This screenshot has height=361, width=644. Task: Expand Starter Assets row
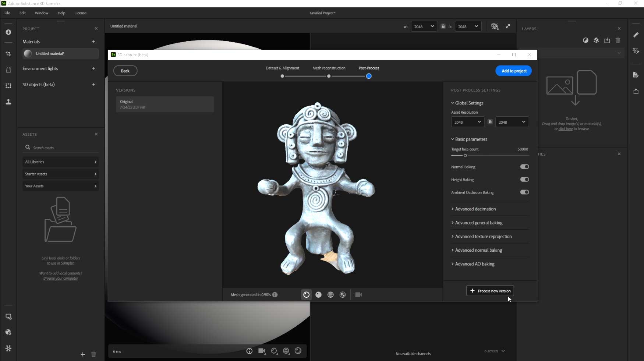[61, 174]
